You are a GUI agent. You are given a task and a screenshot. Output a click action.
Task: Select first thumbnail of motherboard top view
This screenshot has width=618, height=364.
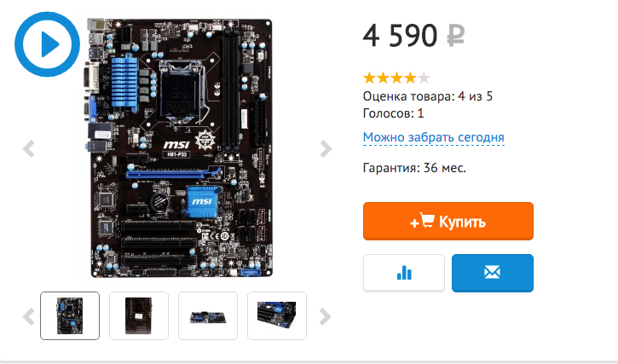click(x=70, y=316)
